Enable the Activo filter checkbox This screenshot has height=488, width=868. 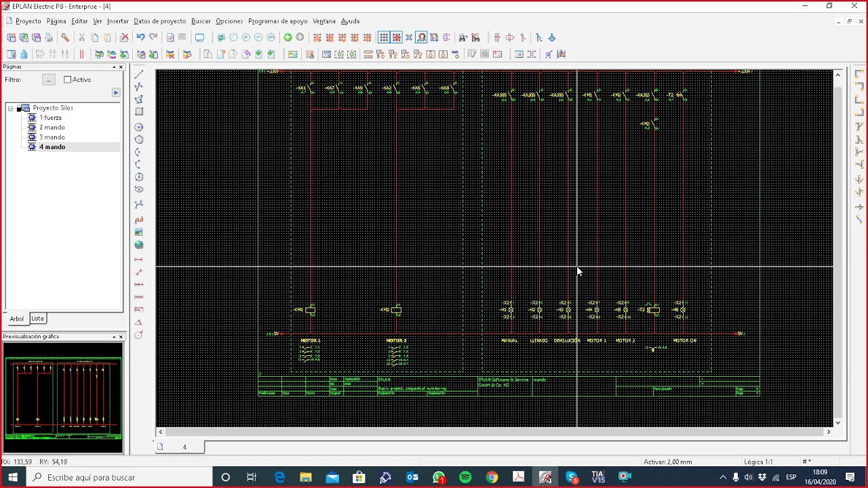[x=68, y=80]
